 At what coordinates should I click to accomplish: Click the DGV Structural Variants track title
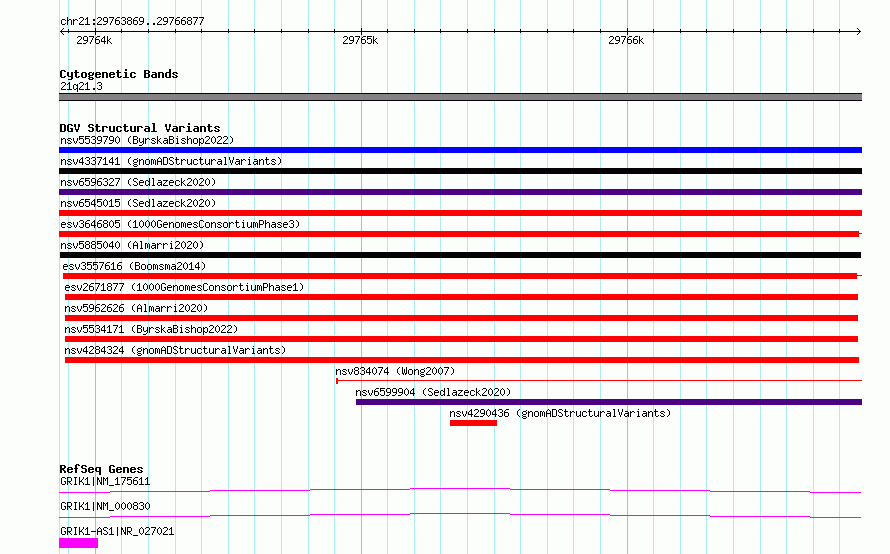[x=140, y=128]
